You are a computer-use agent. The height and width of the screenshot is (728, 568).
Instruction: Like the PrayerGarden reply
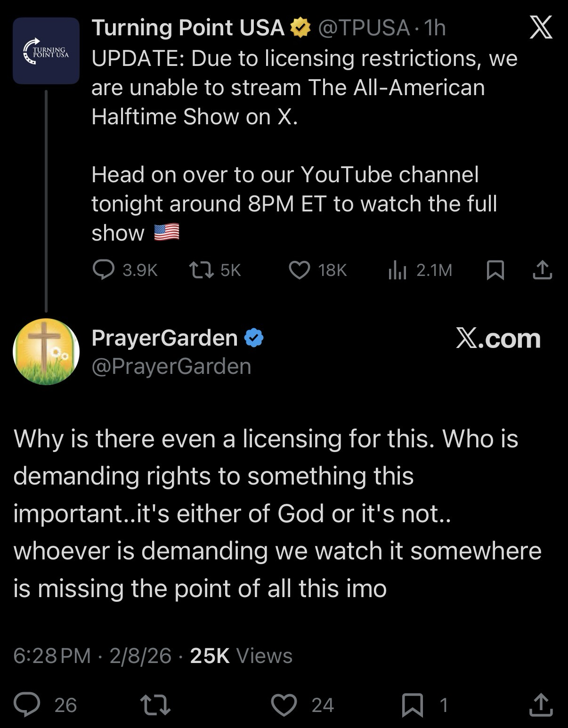(284, 705)
